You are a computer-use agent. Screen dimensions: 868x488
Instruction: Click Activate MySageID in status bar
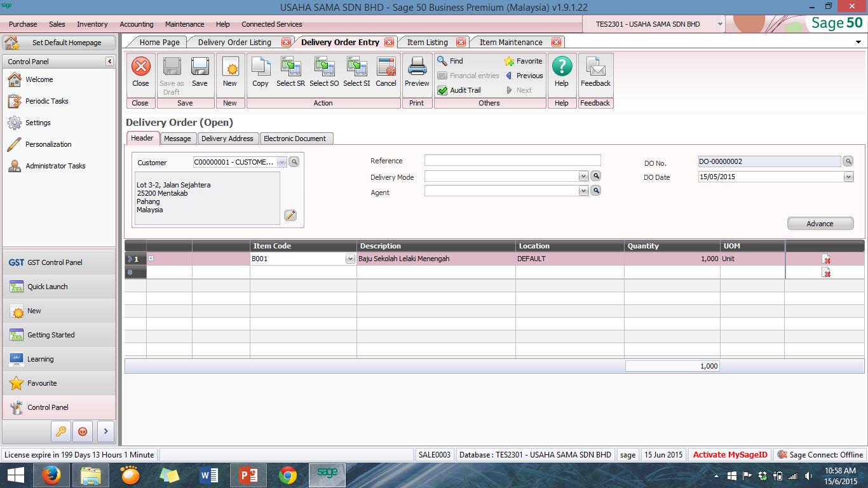point(730,455)
